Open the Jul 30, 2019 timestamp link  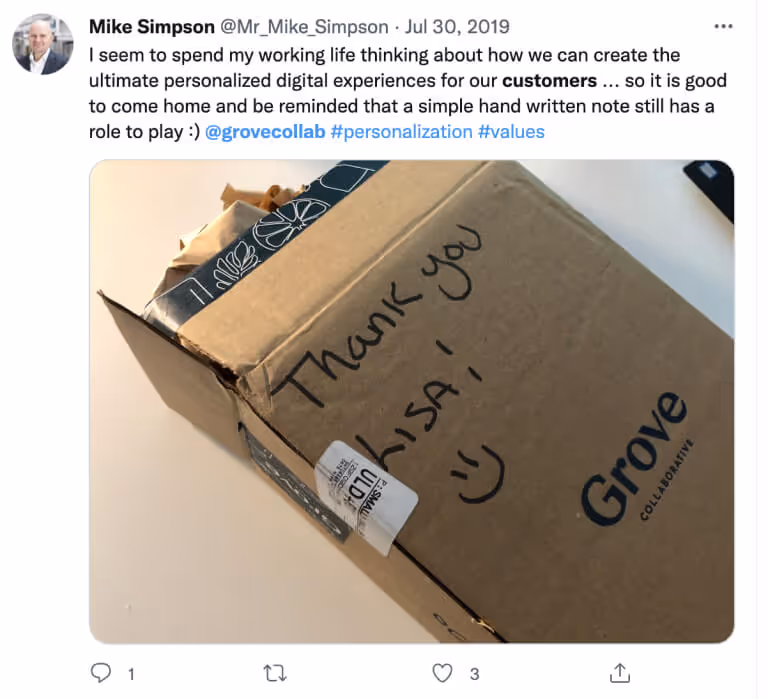tap(457, 27)
